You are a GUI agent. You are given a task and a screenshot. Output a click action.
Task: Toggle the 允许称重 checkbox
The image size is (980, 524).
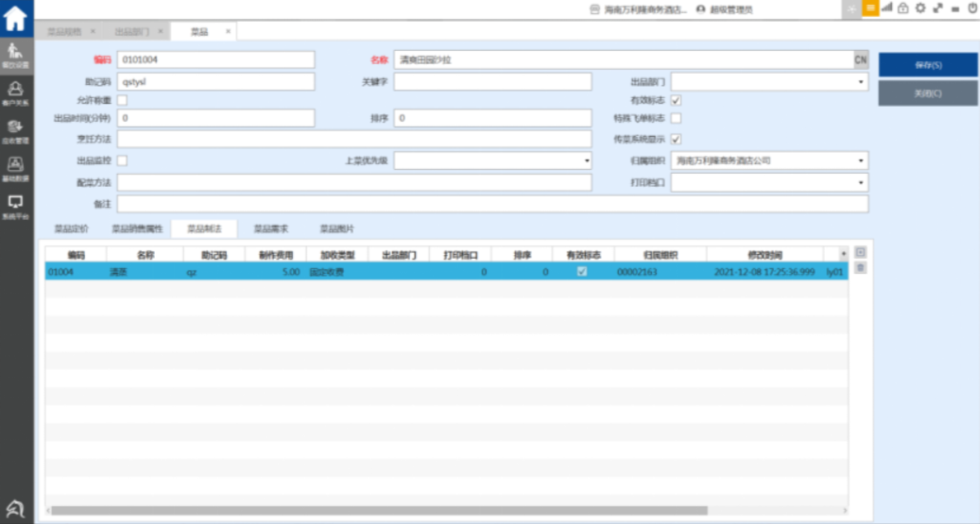pyautogui.click(x=123, y=100)
